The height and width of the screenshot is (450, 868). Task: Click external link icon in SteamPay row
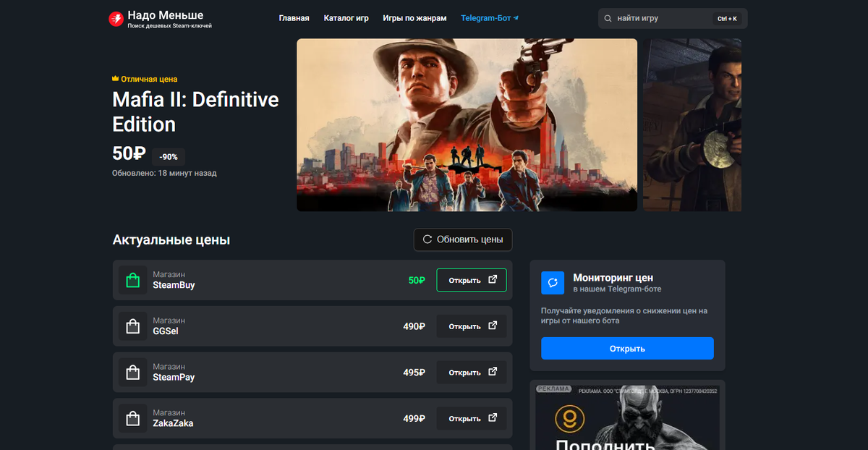[493, 372]
